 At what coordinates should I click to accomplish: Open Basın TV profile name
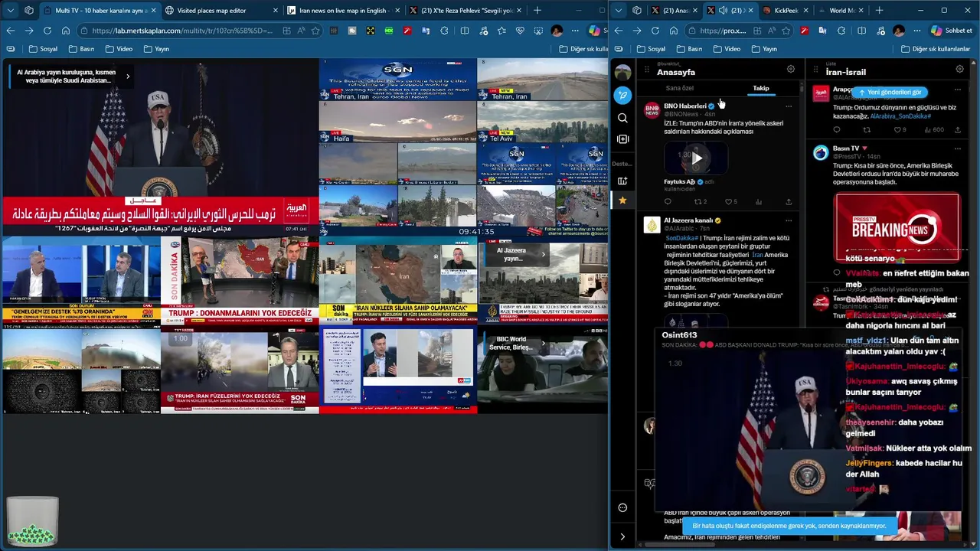(846, 148)
